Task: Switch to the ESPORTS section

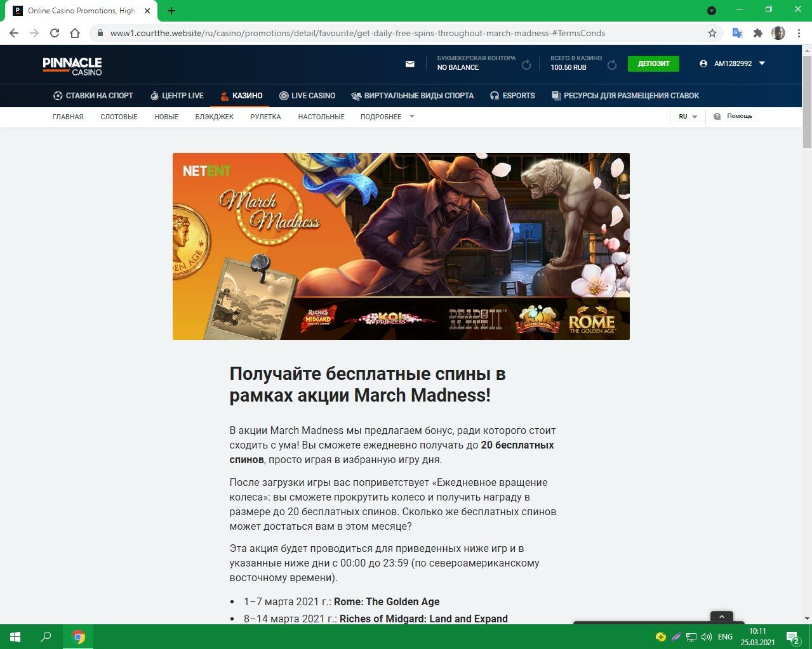Action: 512,96
